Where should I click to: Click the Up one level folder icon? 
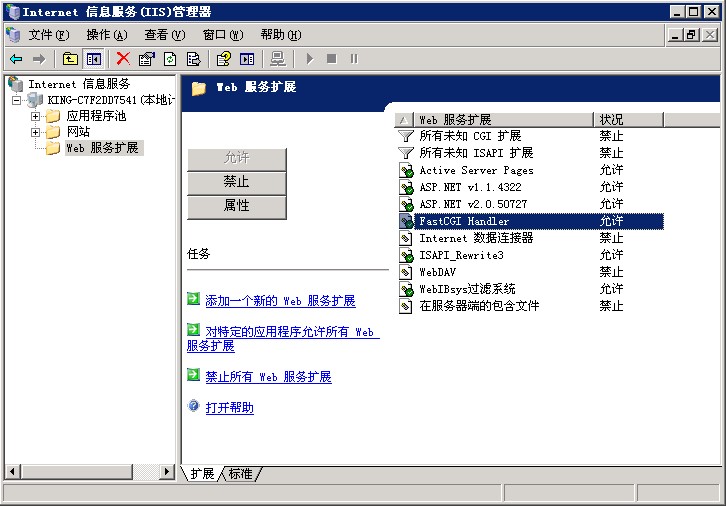(x=70, y=59)
